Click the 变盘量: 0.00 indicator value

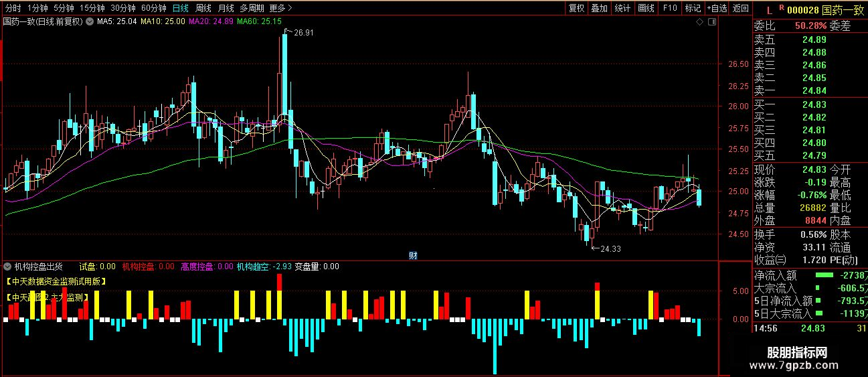pyautogui.click(x=317, y=266)
